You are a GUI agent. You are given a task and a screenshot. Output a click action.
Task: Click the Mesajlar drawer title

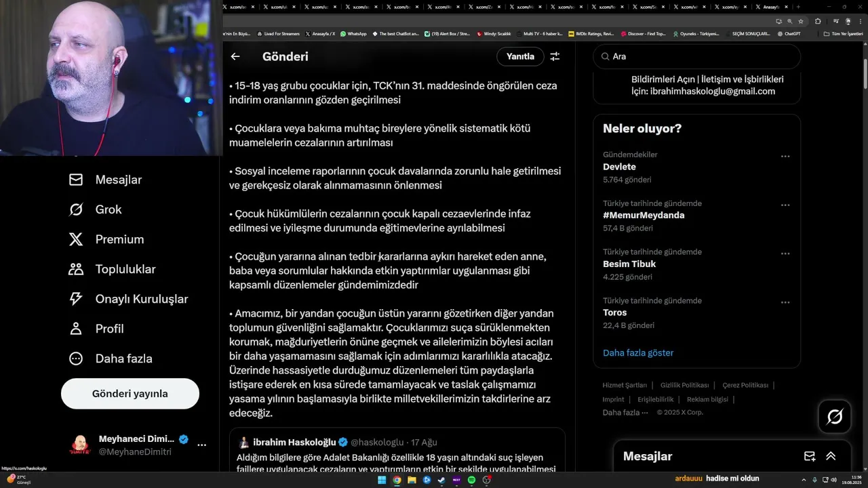(x=648, y=457)
